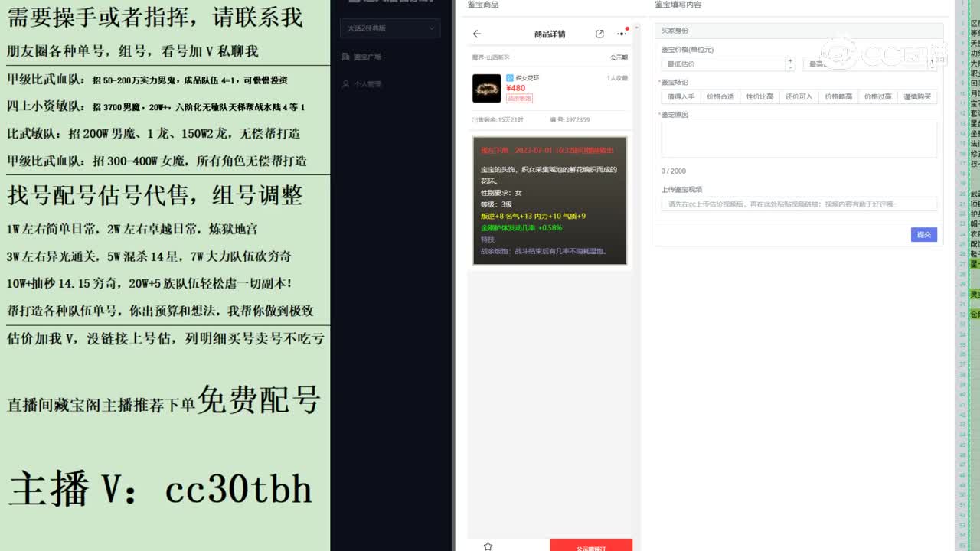Open 鉴宝广场 in the sidebar
Screen dimensions: 980x551
pos(367,57)
